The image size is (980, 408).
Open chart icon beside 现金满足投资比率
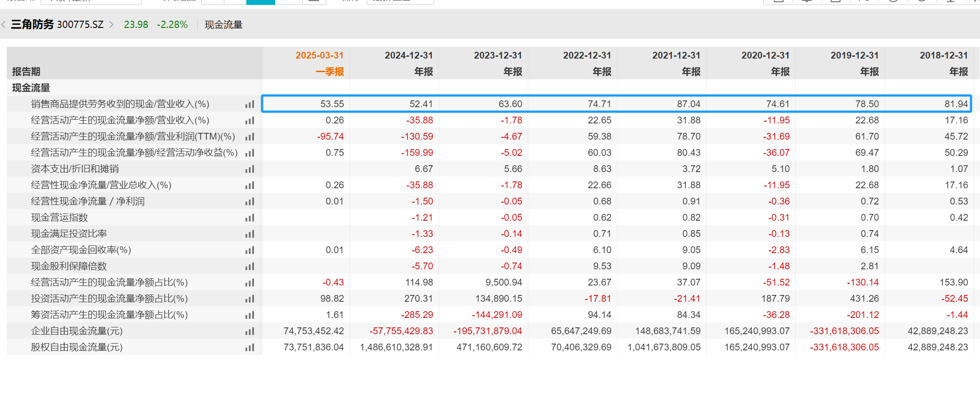pyautogui.click(x=250, y=234)
